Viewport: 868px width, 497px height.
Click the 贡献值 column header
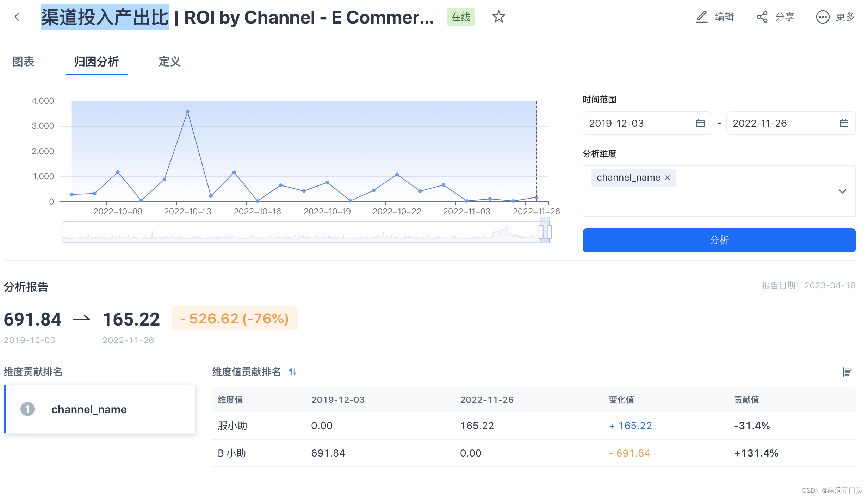pyautogui.click(x=746, y=400)
